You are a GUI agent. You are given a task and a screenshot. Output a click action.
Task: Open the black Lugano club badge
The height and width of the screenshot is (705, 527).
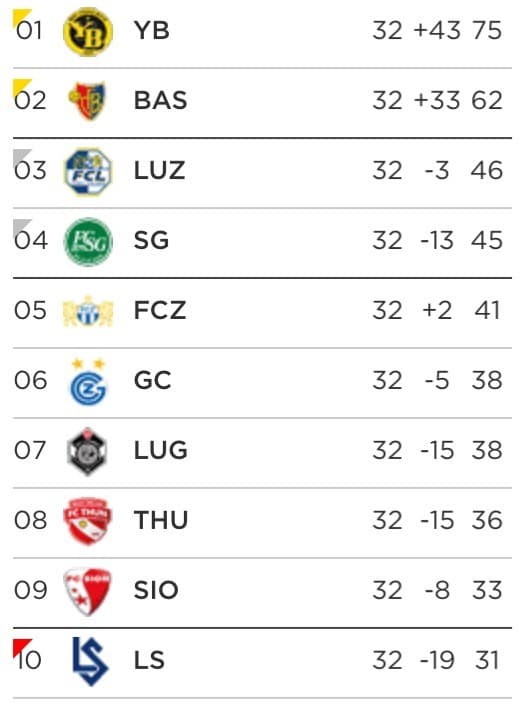87,451
